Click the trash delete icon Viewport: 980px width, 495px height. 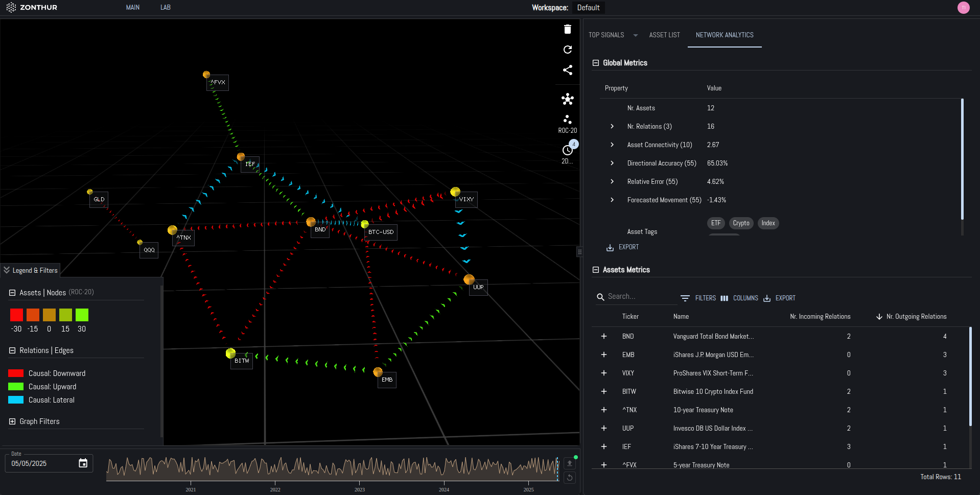click(x=567, y=29)
